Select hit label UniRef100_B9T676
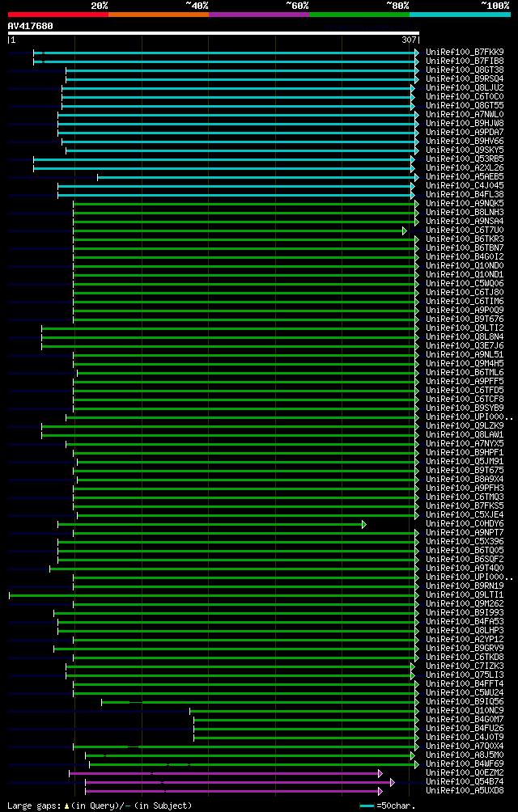 (465, 319)
